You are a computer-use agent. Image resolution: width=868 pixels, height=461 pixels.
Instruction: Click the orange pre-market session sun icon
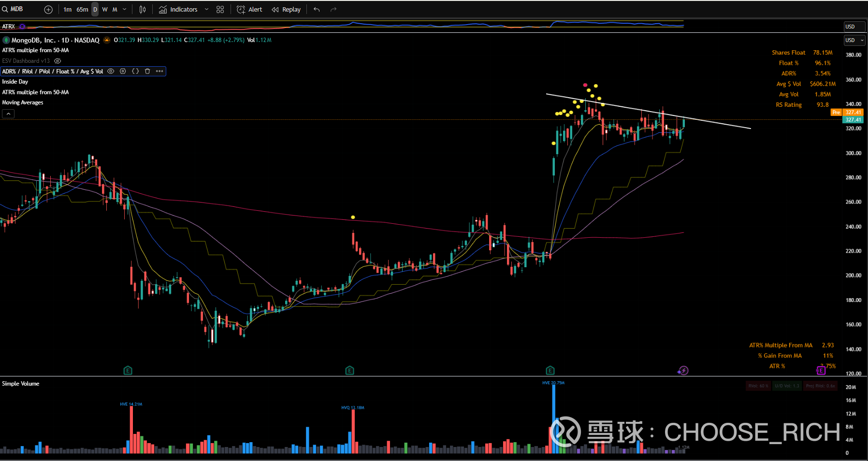coord(107,40)
